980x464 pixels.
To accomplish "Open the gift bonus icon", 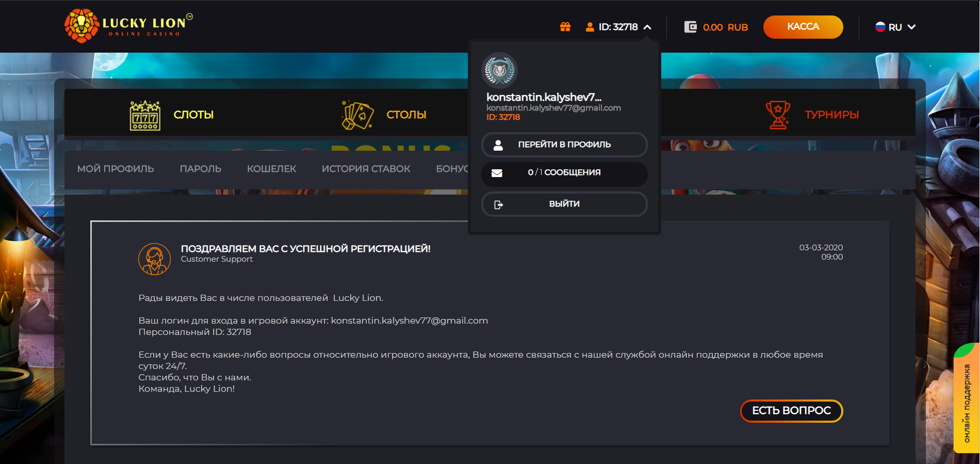I will point(565,27).
